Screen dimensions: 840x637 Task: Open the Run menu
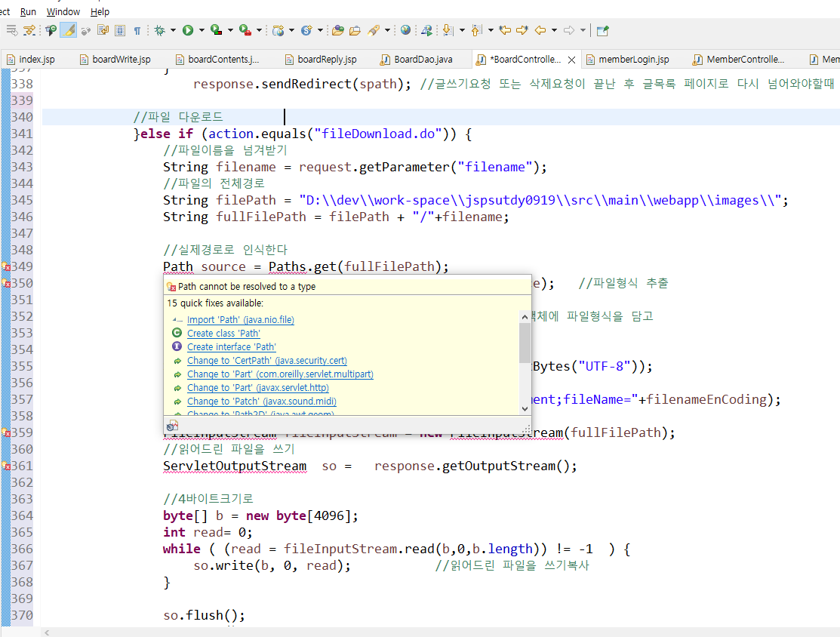(x=28, y=11)
